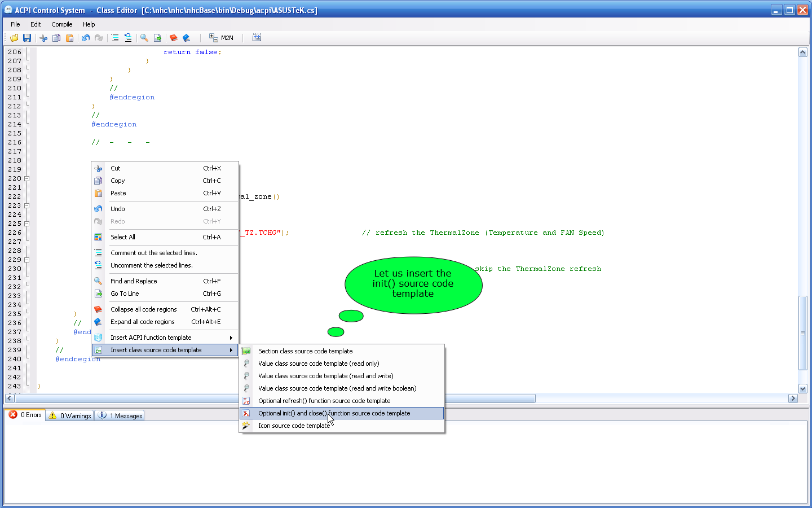Collapse the fold marker at line 223
The image size is (812, 508).
tap(27, 205)
